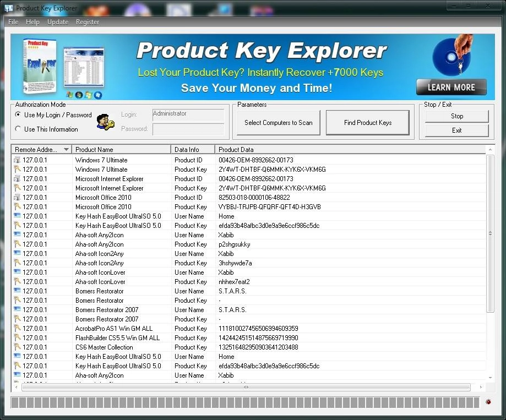Screen dimensions: 506x420
Task: Open the Remote Address column sort arrow
Action: click(66, 149)
